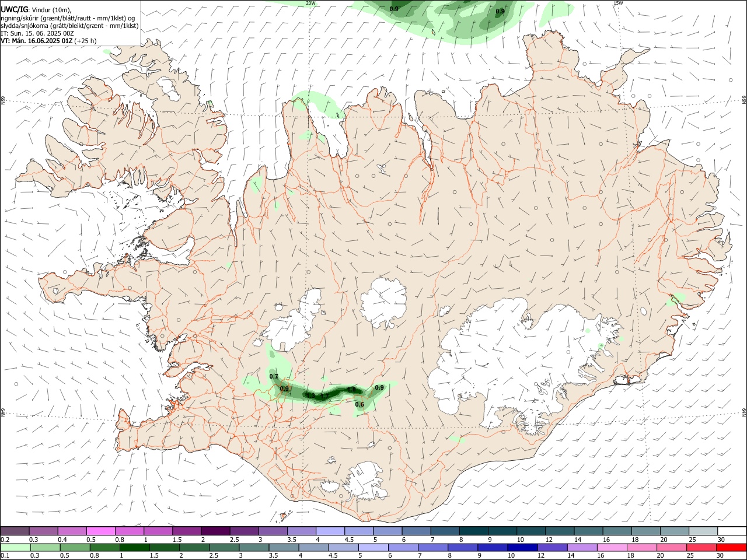Click the 1.7 precipitation value label
Image resolution: width=747 pixels, height=560 pixels.
pos(325,396)
